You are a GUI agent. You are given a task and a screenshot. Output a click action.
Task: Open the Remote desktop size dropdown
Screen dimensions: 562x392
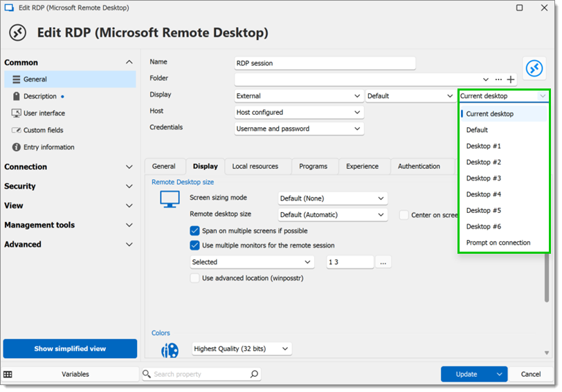(333, 215)
